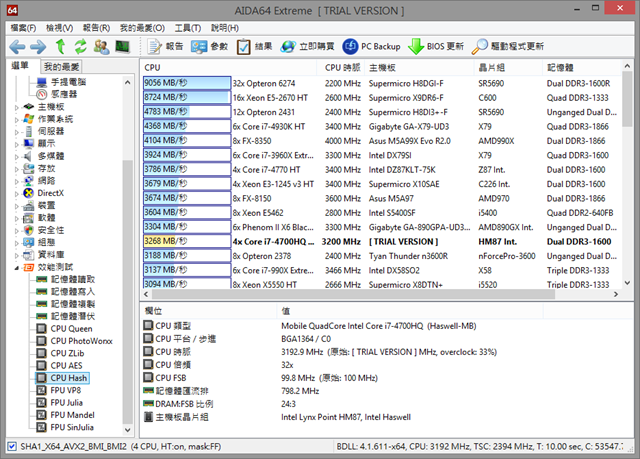
Task: Expand the 伺服器 tree node
Action: [x=17, y=132]
